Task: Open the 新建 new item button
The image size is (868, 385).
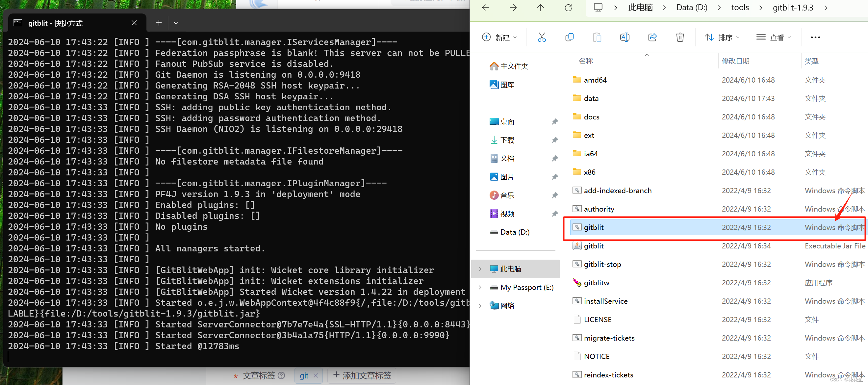Action: [499, 38]
